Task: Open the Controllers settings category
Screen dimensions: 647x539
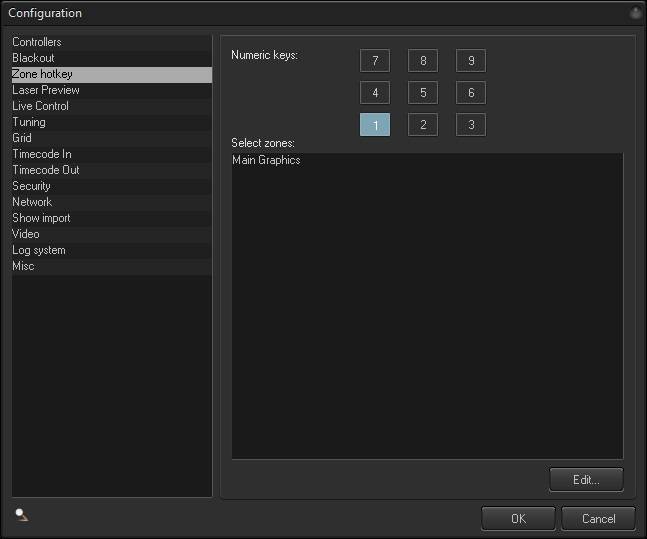Action: point(37,42)
